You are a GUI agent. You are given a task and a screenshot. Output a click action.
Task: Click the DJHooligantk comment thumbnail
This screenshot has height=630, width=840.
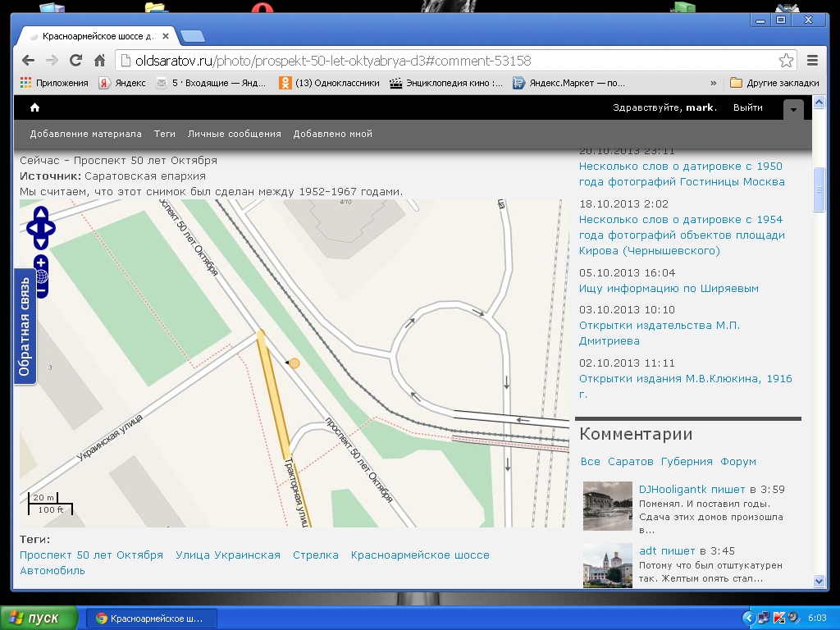pos(608,506)
